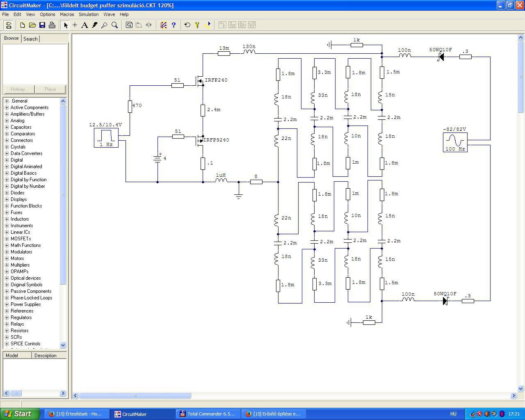Expand the Resistors category

[7, 331]
